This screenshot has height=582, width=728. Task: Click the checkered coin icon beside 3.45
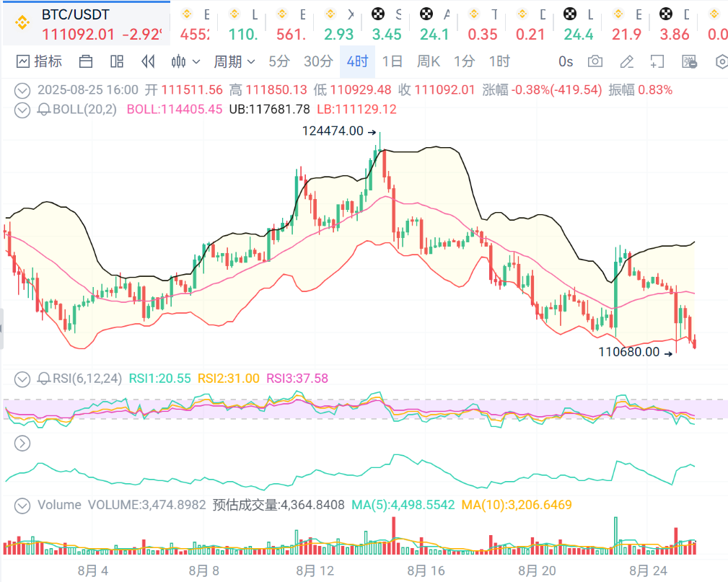(378, 14)
